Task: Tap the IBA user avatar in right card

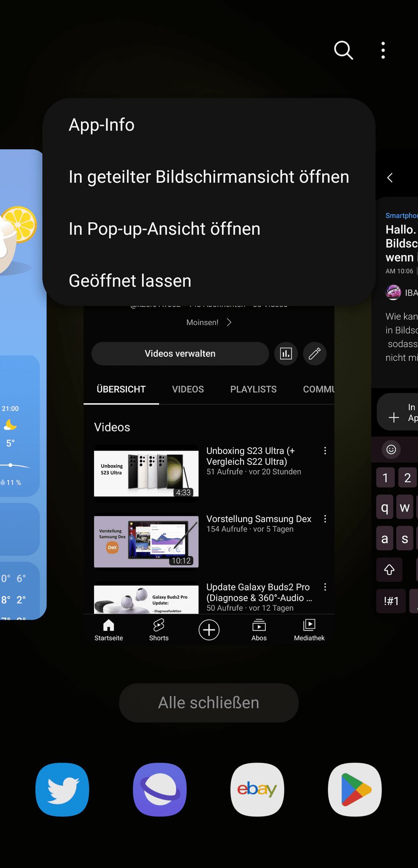Action: (x=393, y=293)
